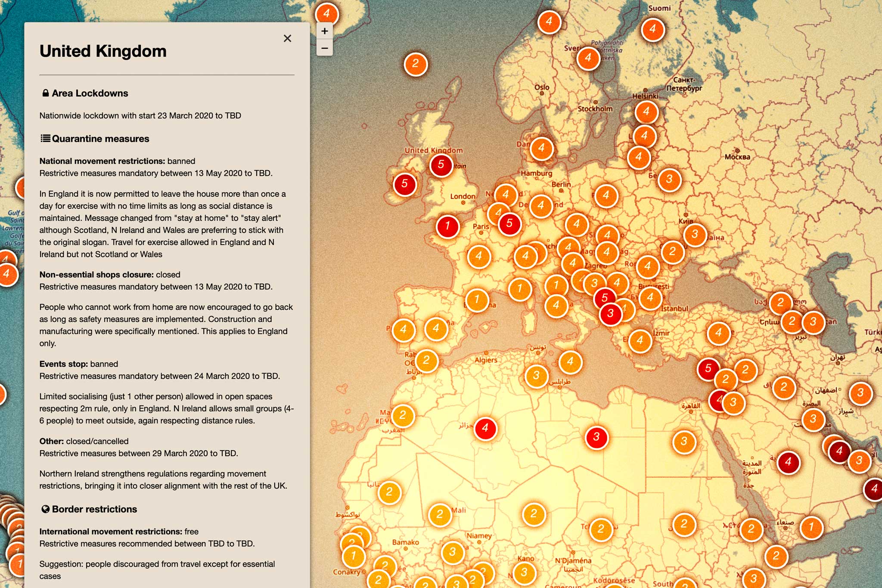Click the Bamako label on the map

tap(405, 542)
